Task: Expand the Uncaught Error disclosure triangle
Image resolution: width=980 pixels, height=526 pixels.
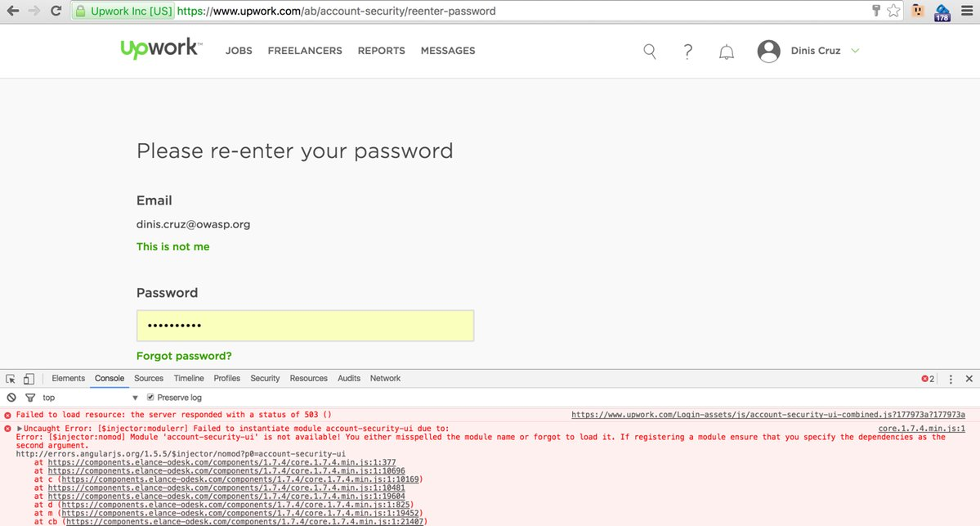Action: pos(20,429)
